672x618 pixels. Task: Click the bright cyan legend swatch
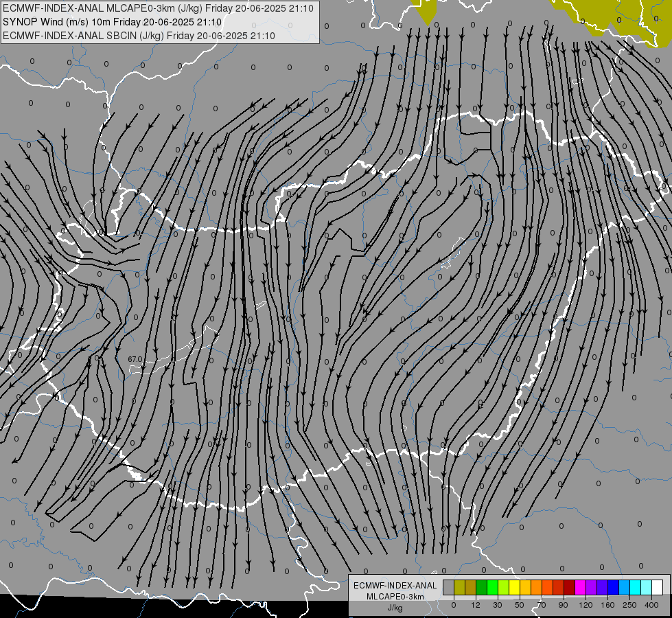(x=636, y=587)
